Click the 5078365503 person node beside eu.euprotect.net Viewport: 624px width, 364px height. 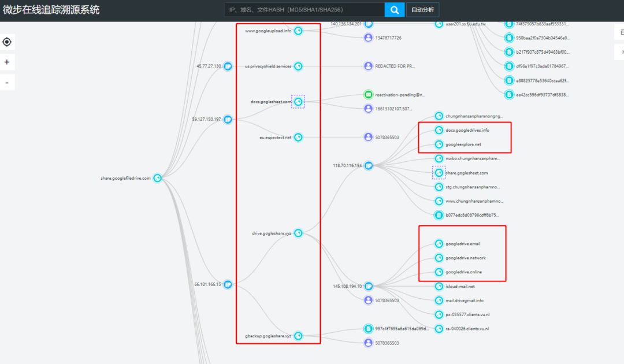click(x=369, y=138)
